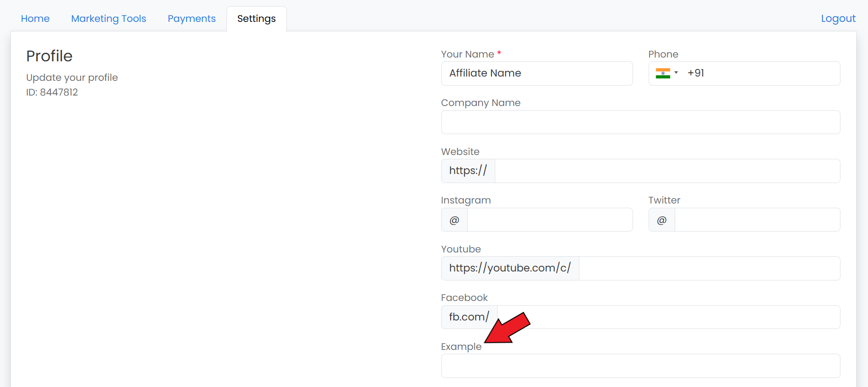Expand the phone country code dropdown arrow
The image size is (868, 387).
point(676,73)
